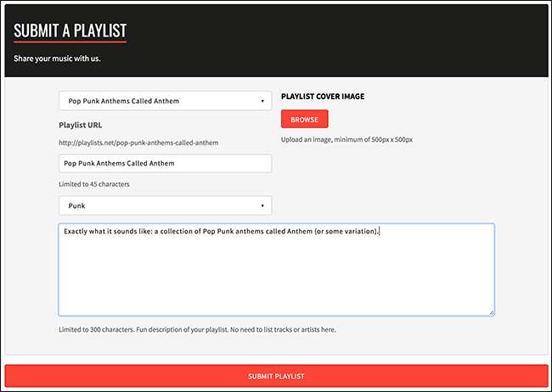Click the 'Limited to 45 characters' hint
This screenshot has width=552, height=392.
[x=94, y=184]
